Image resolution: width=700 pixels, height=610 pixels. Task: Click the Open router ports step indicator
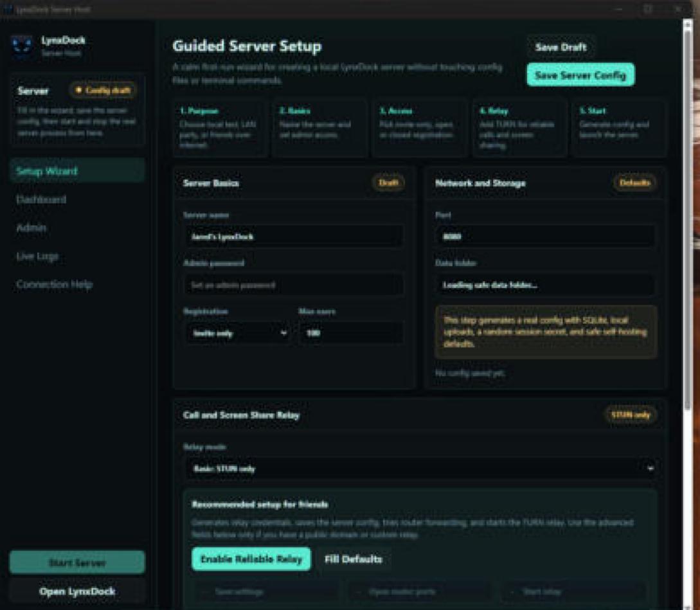[x=420, y=592]
